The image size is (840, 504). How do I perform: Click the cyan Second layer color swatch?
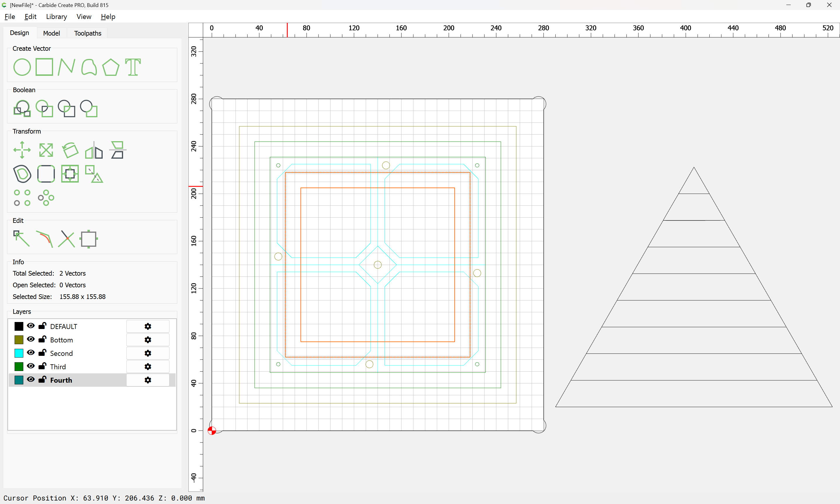(x=19, y=353)
